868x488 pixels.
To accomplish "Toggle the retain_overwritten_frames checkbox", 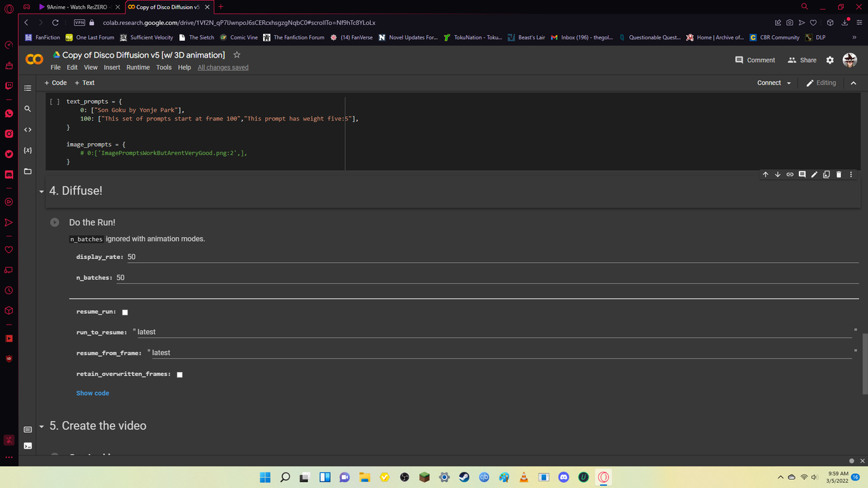I will (180, 374).
